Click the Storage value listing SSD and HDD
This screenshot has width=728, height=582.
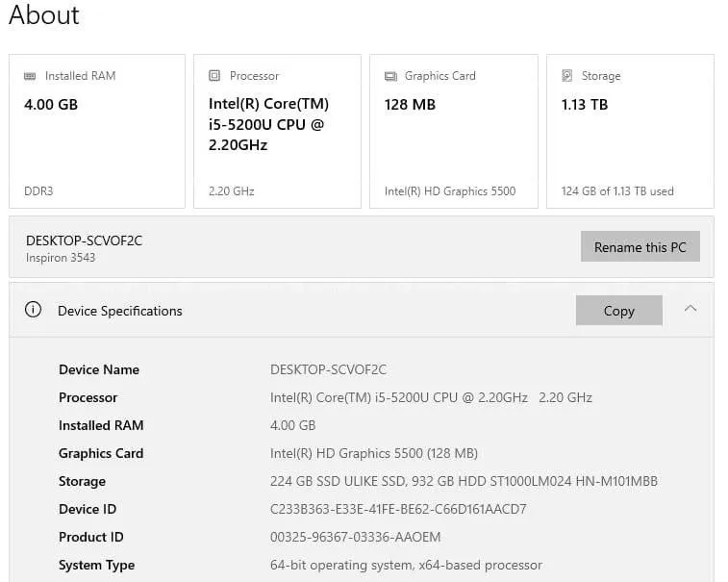464,481
